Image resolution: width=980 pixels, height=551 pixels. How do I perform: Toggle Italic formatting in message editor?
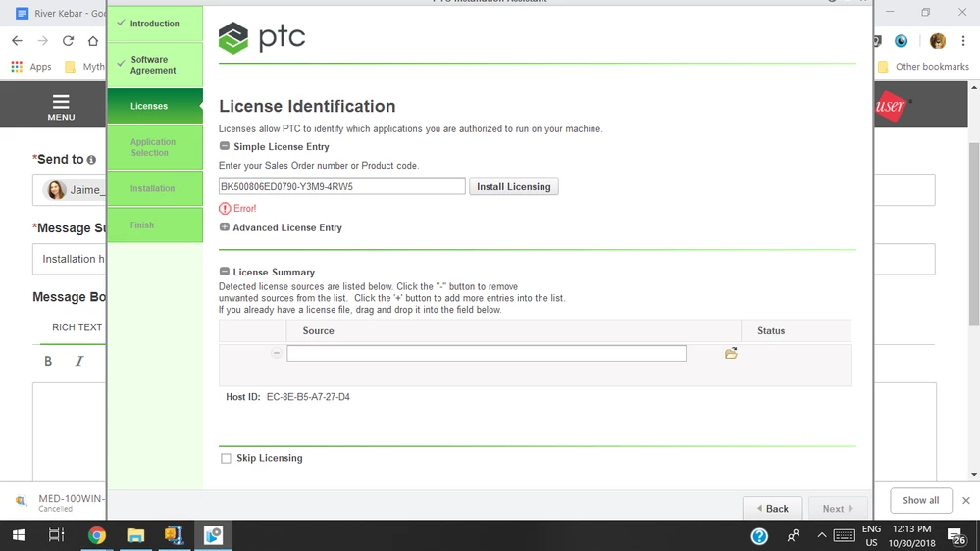[79, 361]
